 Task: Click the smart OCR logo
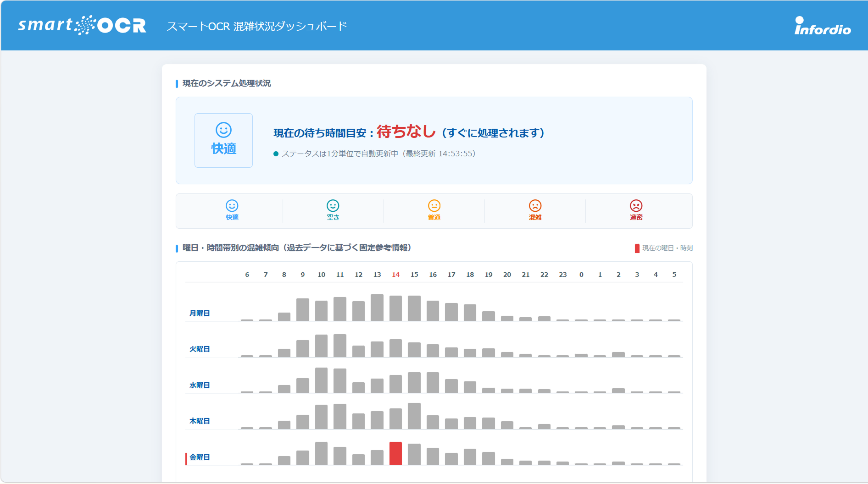(x=82, y=25)
